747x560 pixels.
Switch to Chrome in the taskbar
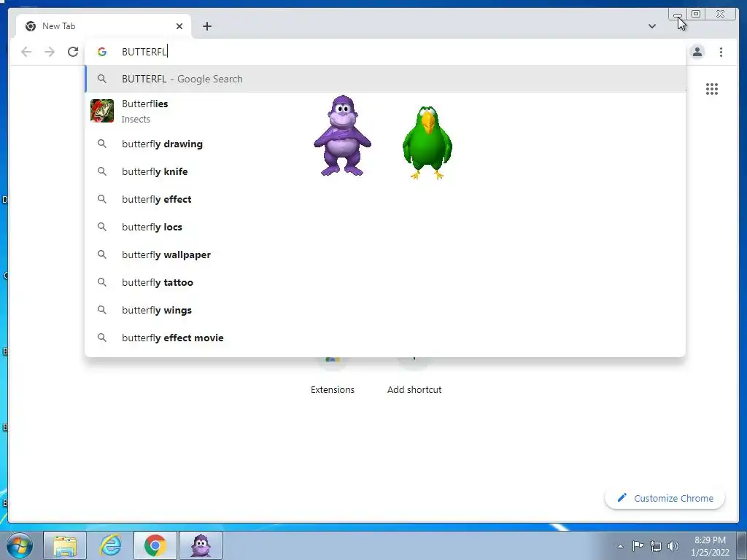coord(155,545)
